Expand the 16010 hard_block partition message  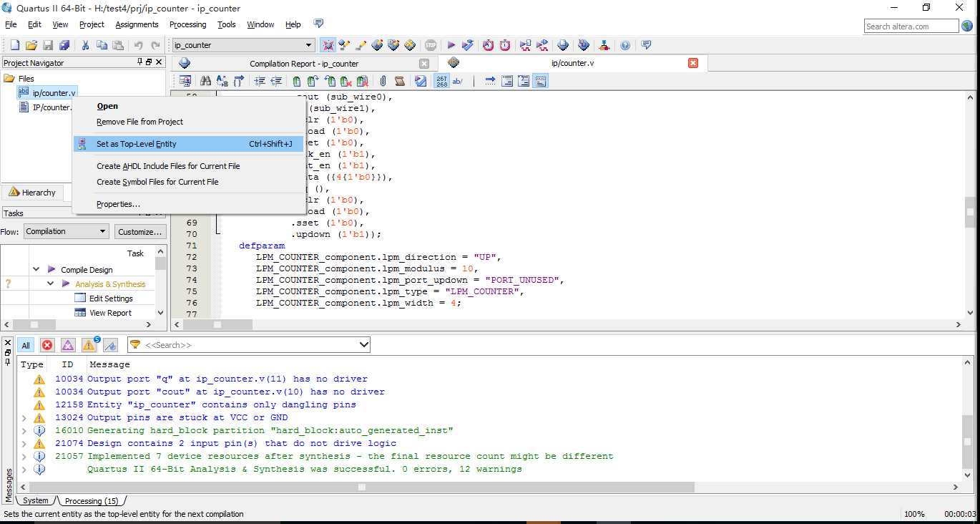(24, 431)
